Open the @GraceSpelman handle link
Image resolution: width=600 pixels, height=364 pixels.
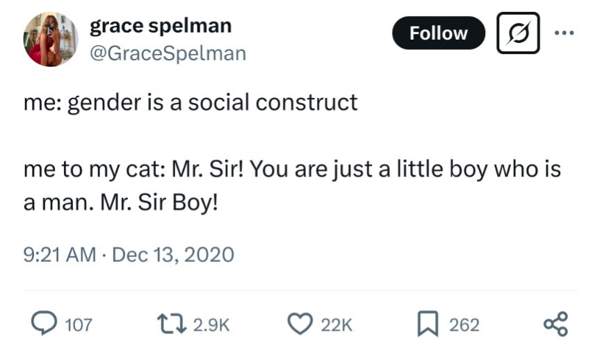point(168,53)
